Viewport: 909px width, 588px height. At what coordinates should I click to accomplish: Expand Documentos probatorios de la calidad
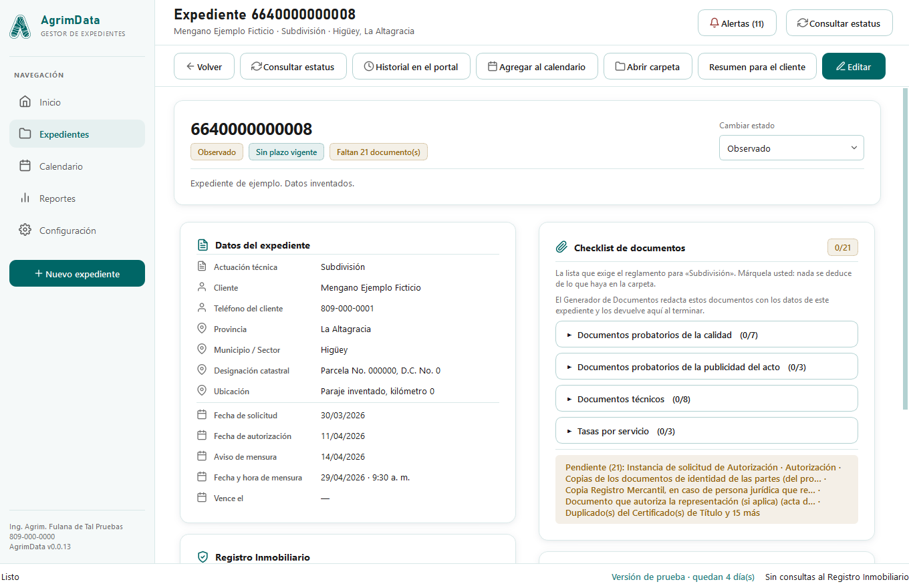tap(706, 334)
